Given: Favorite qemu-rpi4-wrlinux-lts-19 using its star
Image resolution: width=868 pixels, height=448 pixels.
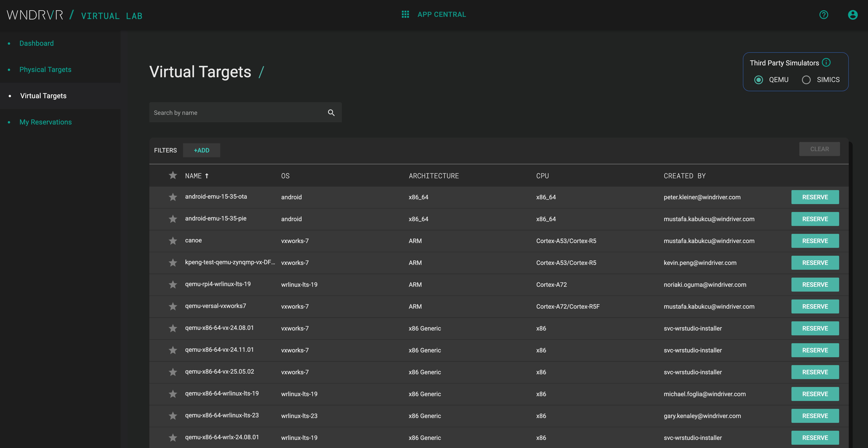Looking at the screenshot, I should pos(173,285).
